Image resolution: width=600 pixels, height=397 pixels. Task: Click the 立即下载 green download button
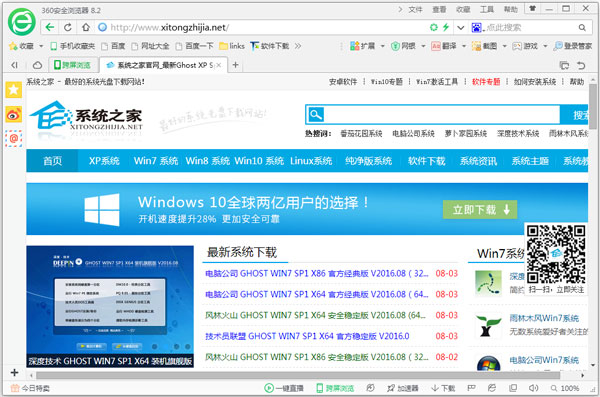pyautogui.click(x=480, y=209)
